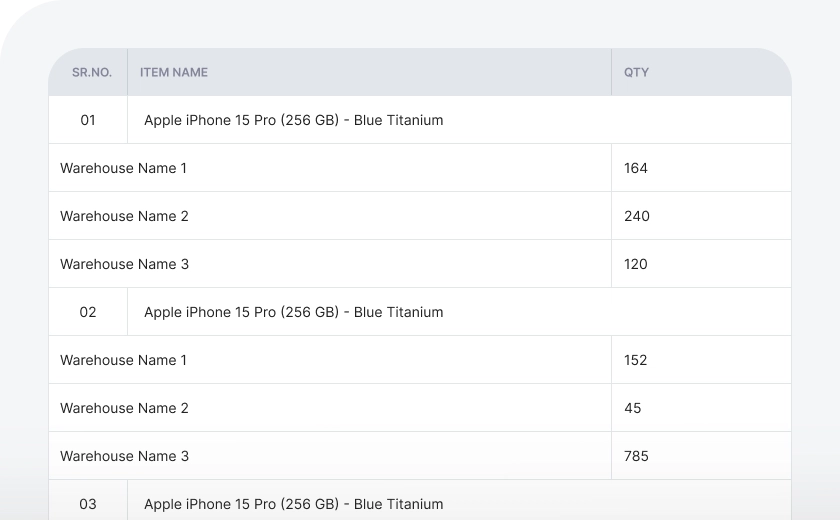Select the ITEM NAME column header

click(174, 72)
